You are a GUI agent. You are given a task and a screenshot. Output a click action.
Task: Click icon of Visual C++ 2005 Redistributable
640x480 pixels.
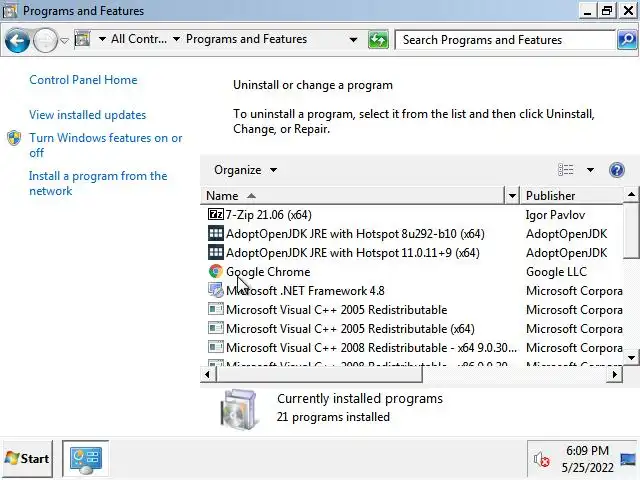pyautogui.click(x=216, y=309)
